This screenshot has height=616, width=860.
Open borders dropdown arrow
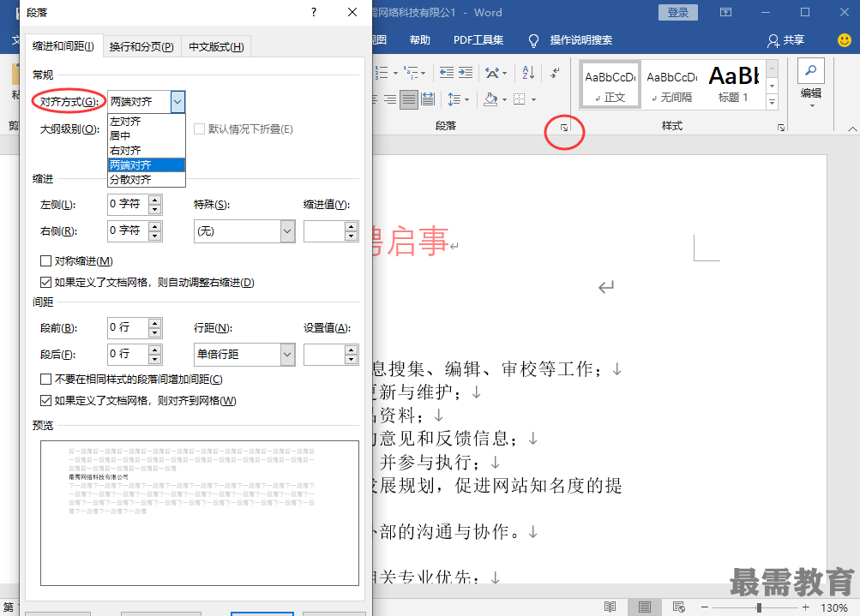(x=533, y=99)
